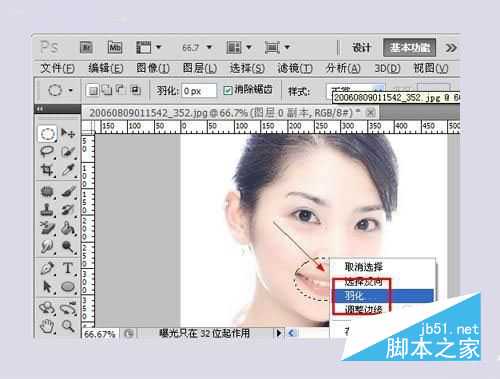Choose 选择反向 in context menu

[x=383, y=282]
